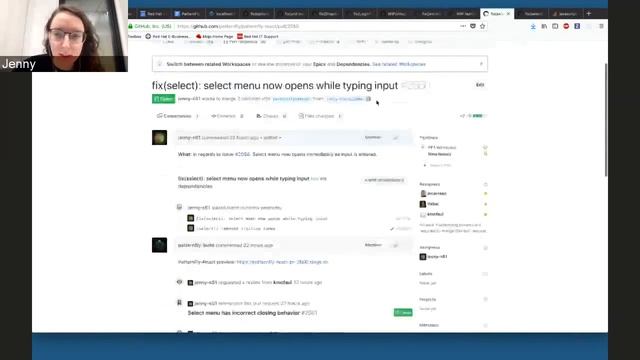The width and height of the screenshot is (640, 360).
Task: Open the Commits tab
Action: 227,116
